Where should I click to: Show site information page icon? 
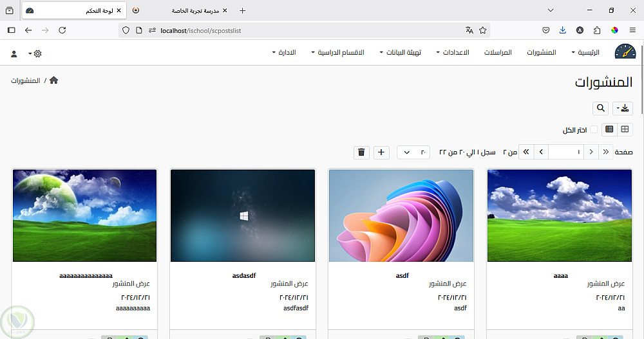[139, 30]
